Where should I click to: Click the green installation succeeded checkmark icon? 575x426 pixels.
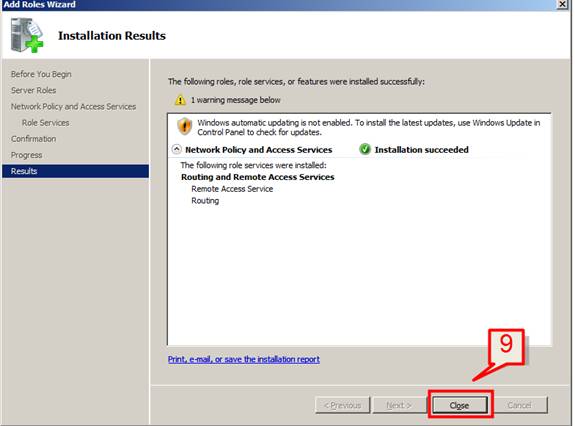tap(365, 149)
